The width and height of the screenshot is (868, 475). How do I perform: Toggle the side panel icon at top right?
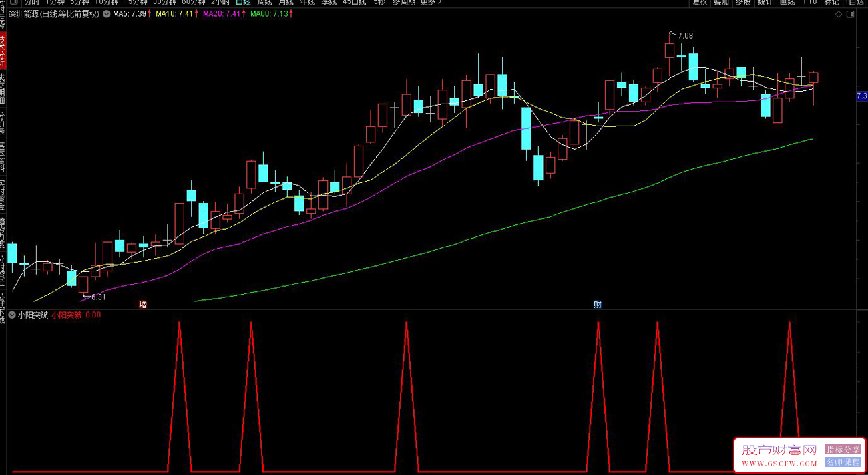(x=849, y=13)
